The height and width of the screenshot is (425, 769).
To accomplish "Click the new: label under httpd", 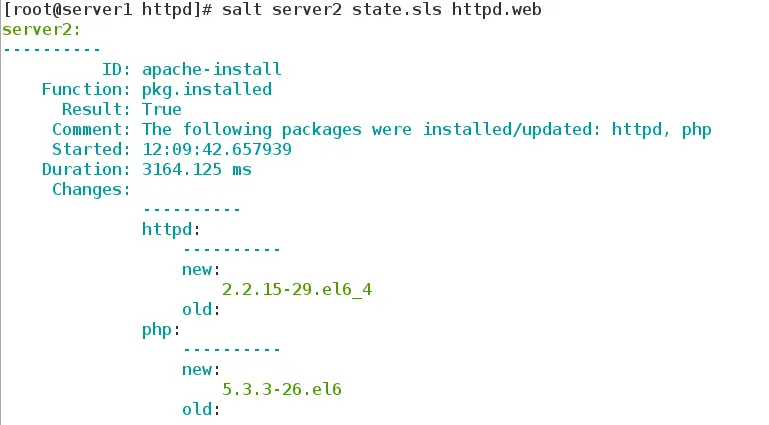I will [x=202, y=269].
